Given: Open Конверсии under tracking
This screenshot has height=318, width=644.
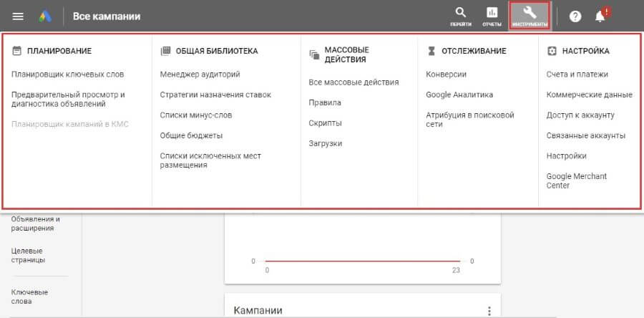Looking at the screenshot, I should point(446,74).
